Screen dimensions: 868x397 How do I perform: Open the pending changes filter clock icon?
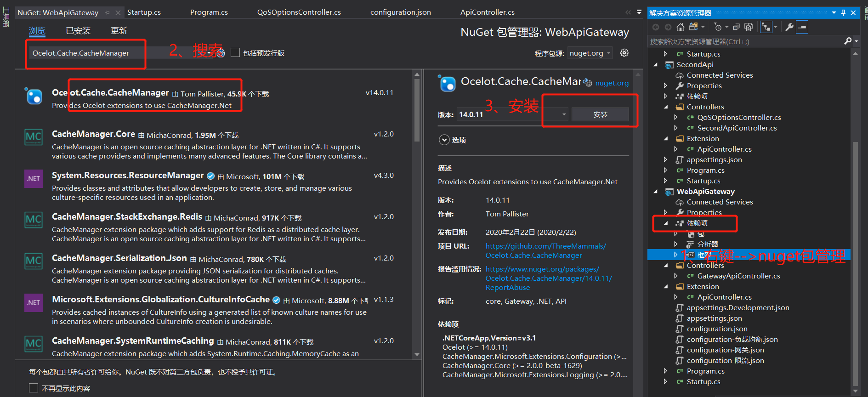(x=718, y=27)
